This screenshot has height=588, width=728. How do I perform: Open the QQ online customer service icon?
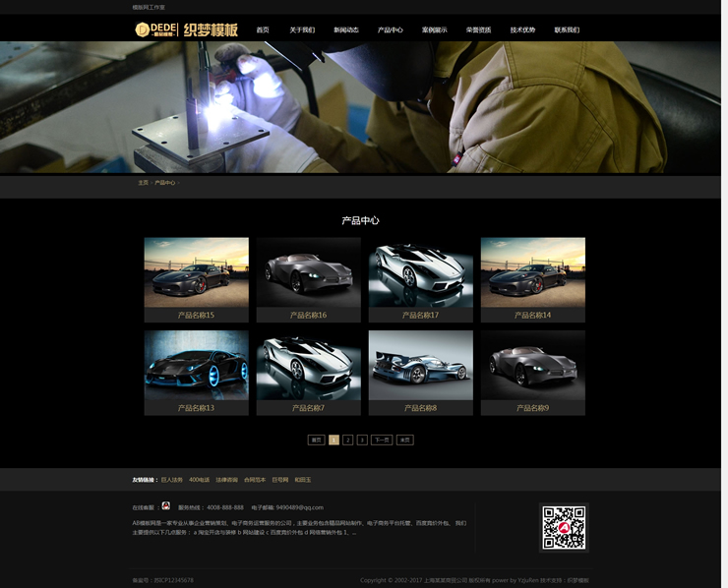pos(166,506)
